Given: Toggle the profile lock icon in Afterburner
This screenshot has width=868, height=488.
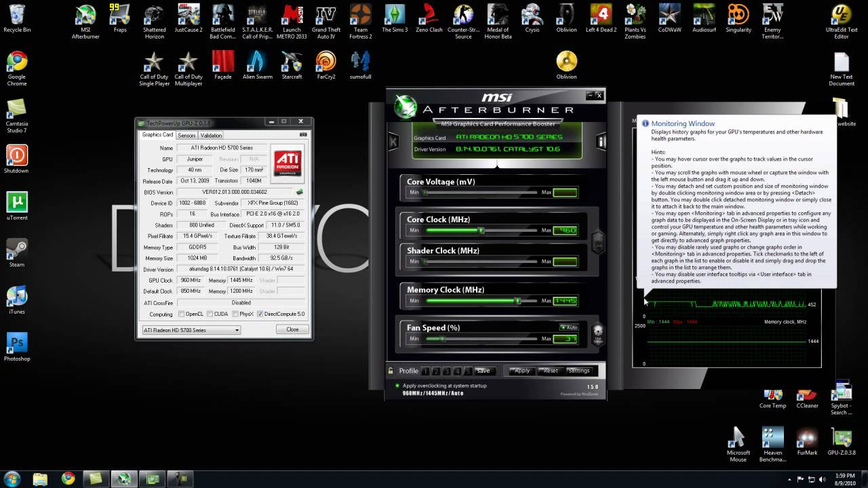Looking at the screenshot, I should 391,371.
